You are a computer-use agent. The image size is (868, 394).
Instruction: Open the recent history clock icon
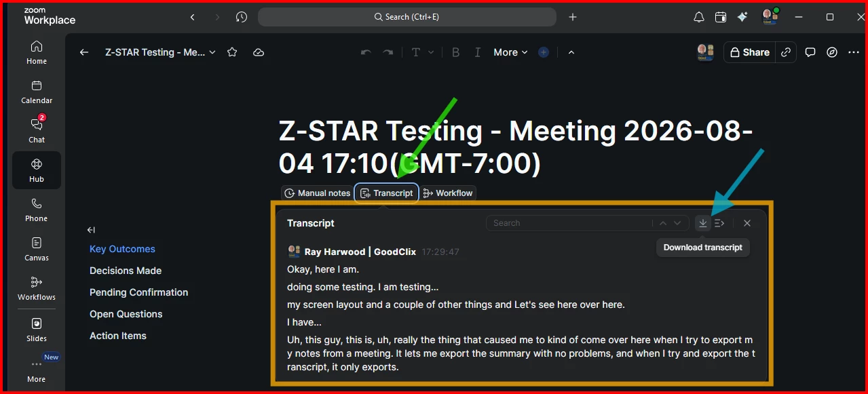click(x=242, y=17)
